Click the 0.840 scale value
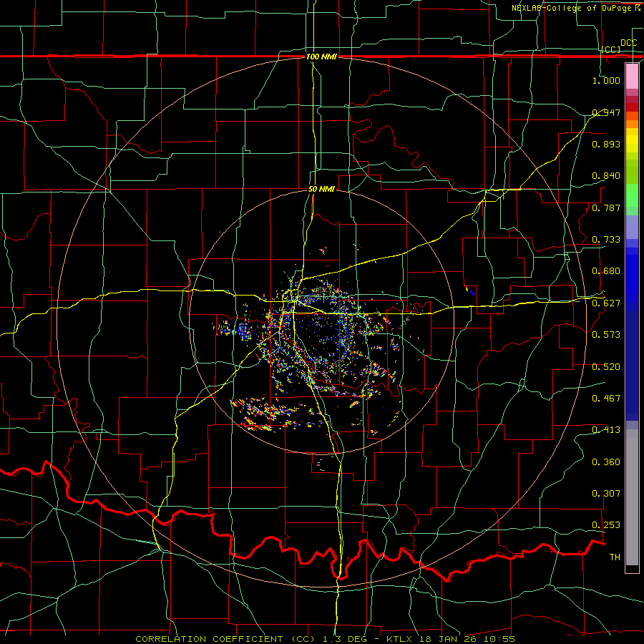Image resolution: width=644 pixels, height=644 pixels. pyautogui.click(x=606, y=176)
